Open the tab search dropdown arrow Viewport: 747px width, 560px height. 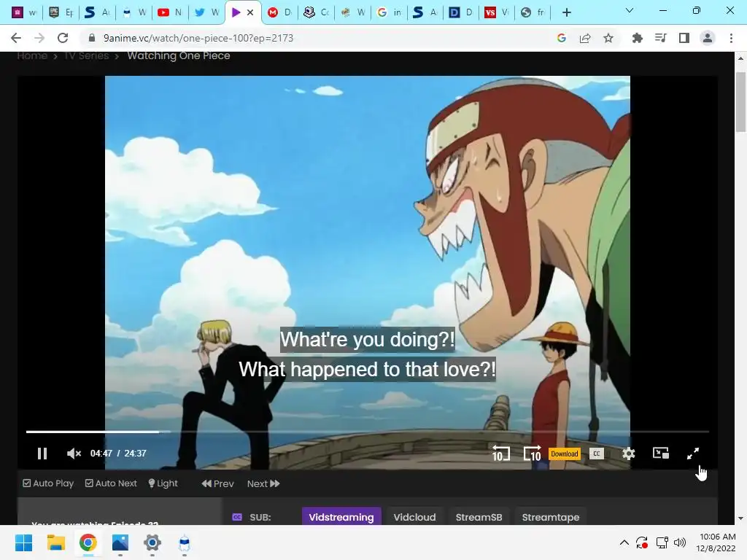(630, 10)
